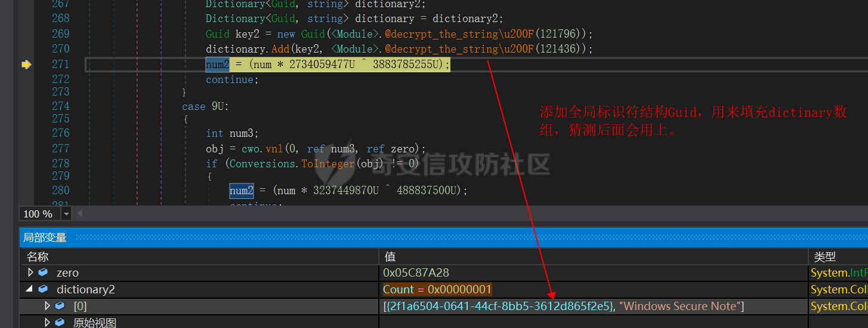Expand the zero variable node
The width and height of the screenshot is (868, 328).
(x=31, y=272)
